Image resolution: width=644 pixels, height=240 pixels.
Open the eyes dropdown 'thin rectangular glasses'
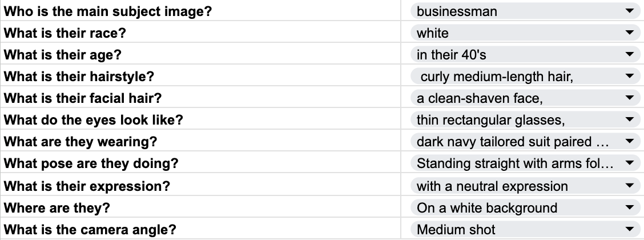[x=630, y=120]
